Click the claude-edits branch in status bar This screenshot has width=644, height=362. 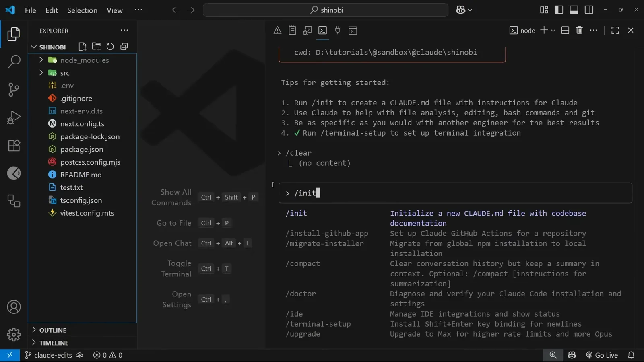(49, 355)
